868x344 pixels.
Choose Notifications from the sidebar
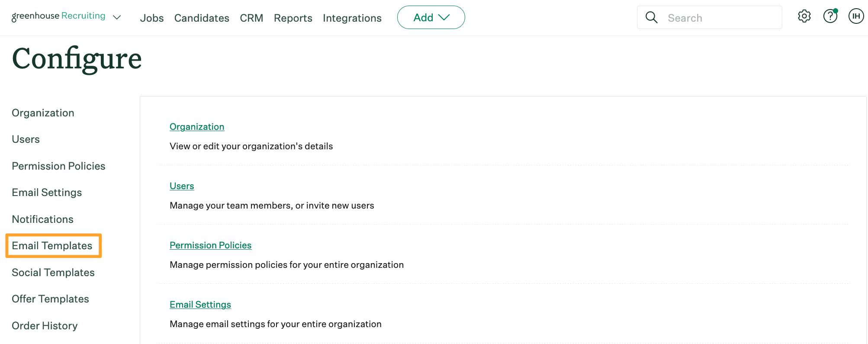coord(42,219)
